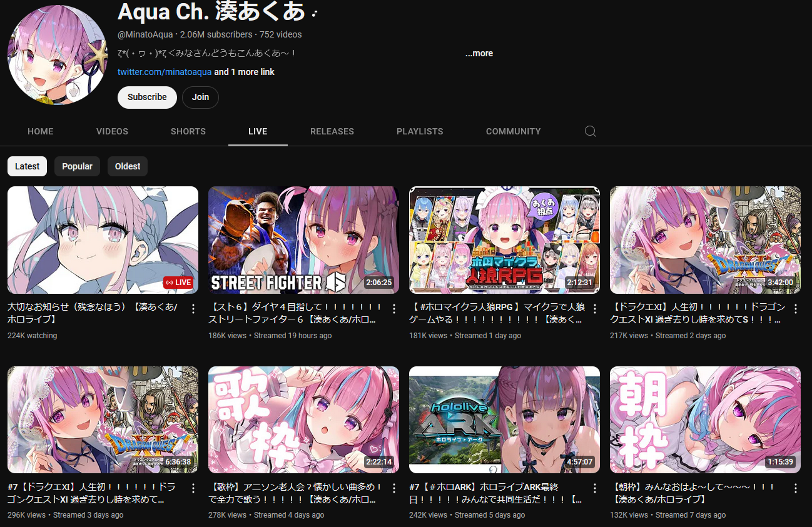Image resolution: width=812 pixels, height=527 pixels.
Task: Open the Street Fighter 6 stream thumbnail
Action: pos(303,240)
